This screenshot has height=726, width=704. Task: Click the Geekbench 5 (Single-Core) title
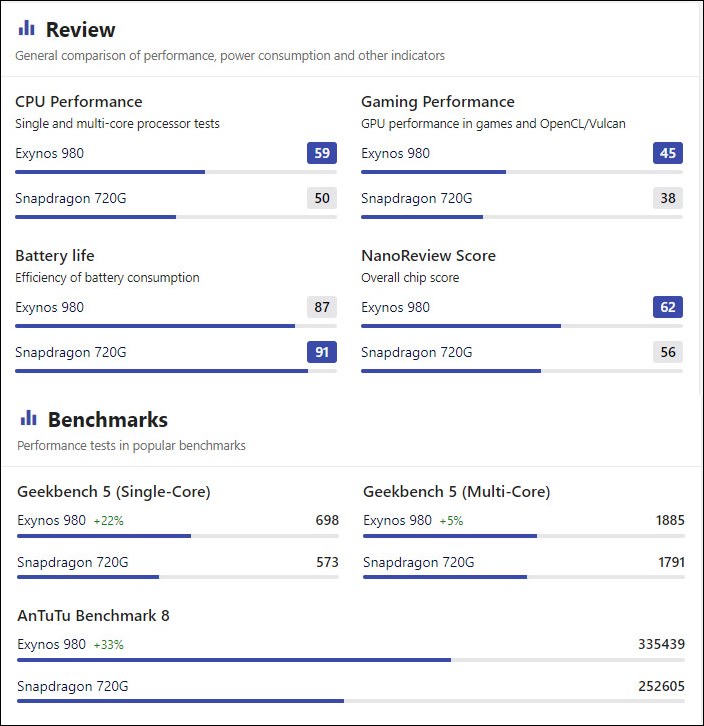click(x=114, y=492)
